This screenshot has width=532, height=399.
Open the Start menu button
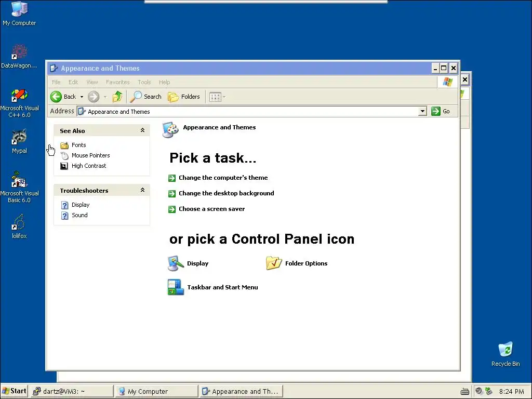(x=14, y=391)
